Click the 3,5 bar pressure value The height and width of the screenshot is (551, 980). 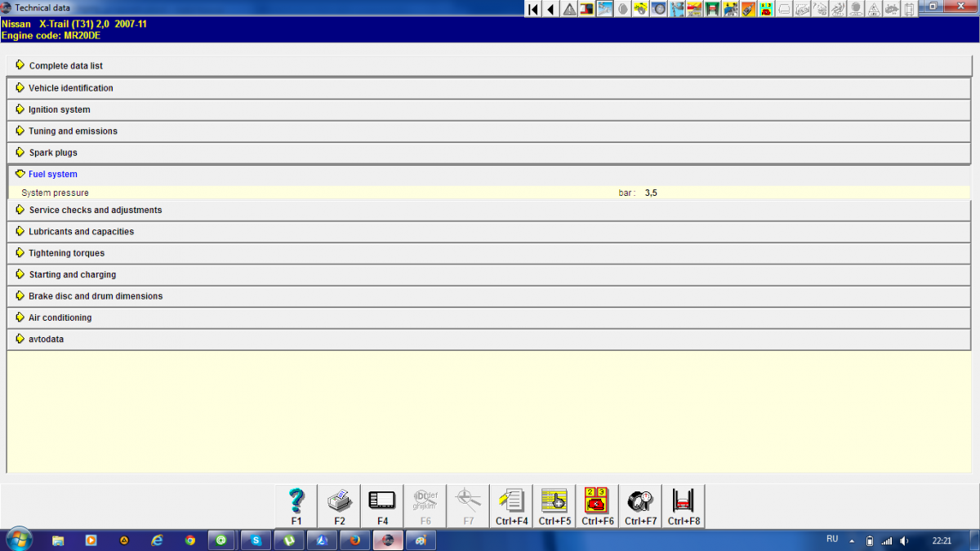click(651, 193)
